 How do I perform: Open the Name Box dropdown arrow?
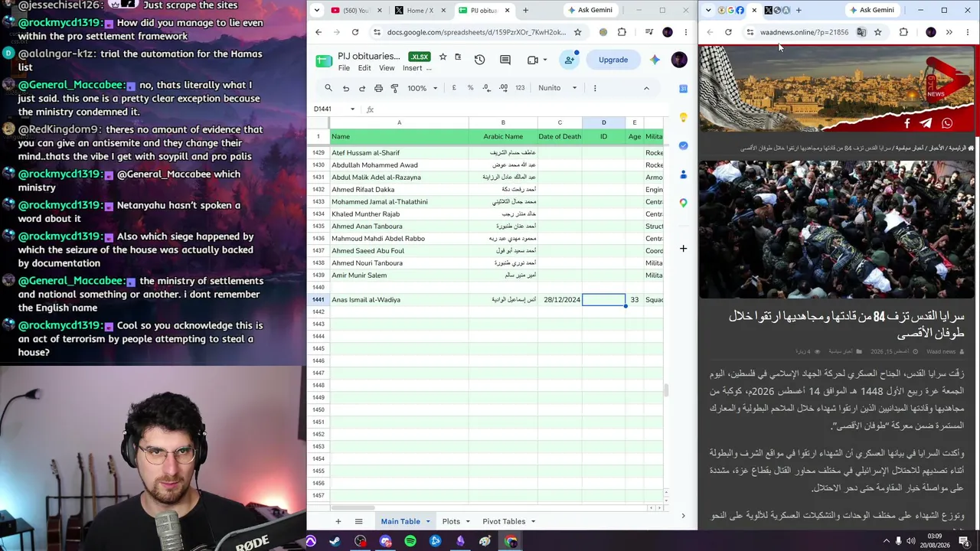352,109
